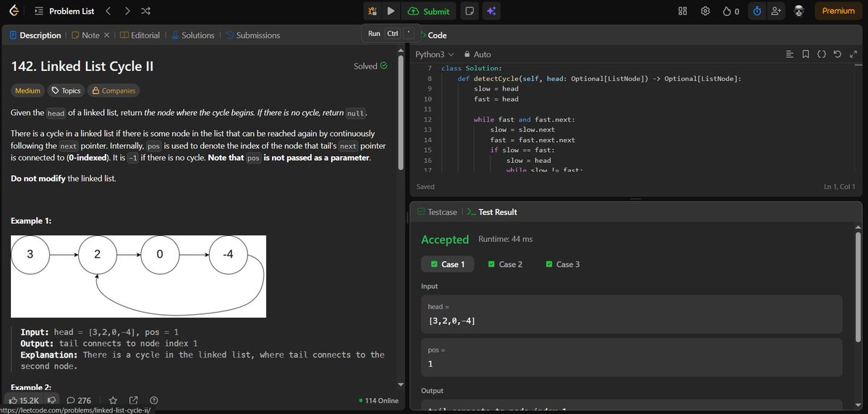
Task: Open the Python3 language dropdown
Action: (434, 54)
